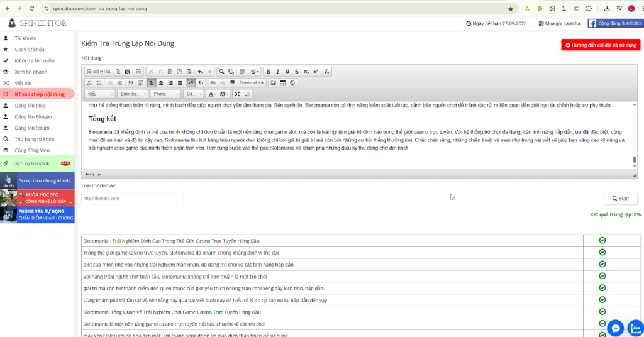Open the red Hướng dẫn cài đặt guide button
This screenshot has width=644, height=337.
coord(601,45)
